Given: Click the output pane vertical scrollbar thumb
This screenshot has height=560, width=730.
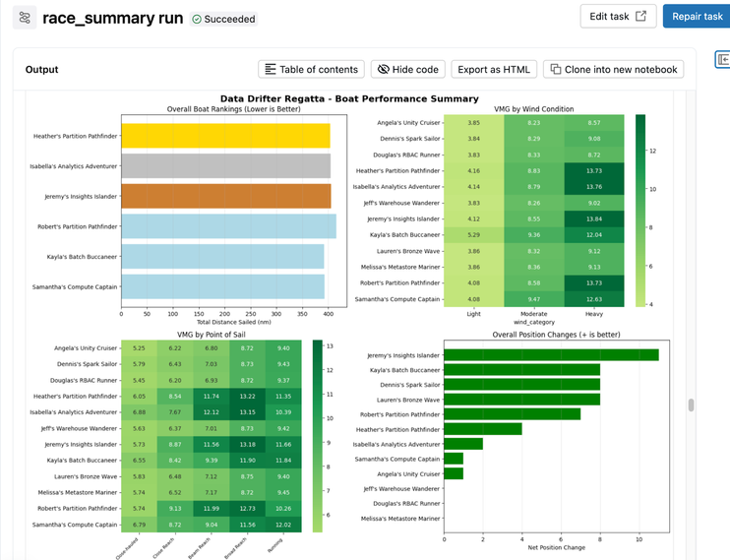Looking at the screenshot, I should 691,404.
